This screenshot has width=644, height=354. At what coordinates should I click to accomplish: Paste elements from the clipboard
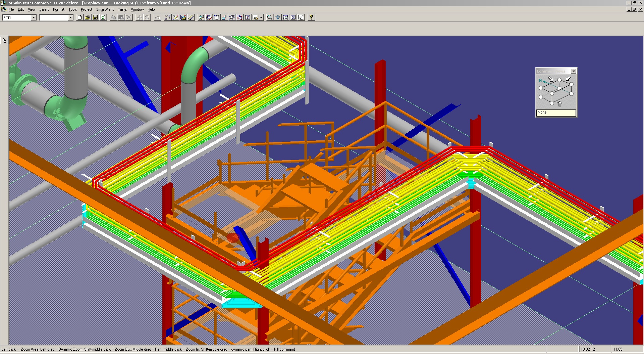coord(121,17)
